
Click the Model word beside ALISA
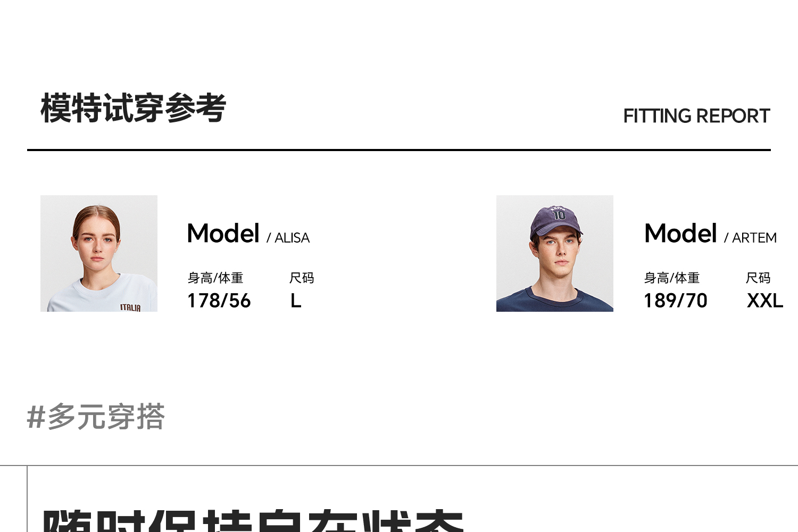pos(223,234)
